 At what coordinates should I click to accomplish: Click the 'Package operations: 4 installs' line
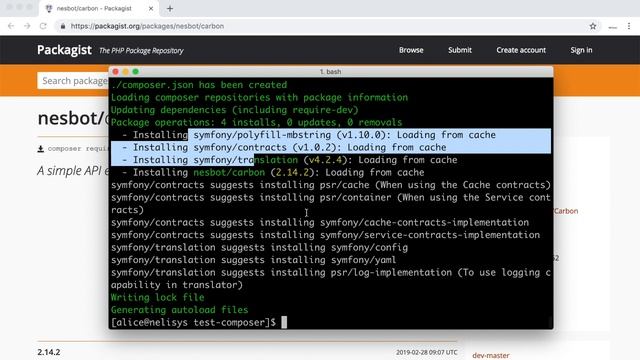coord(256,122)
